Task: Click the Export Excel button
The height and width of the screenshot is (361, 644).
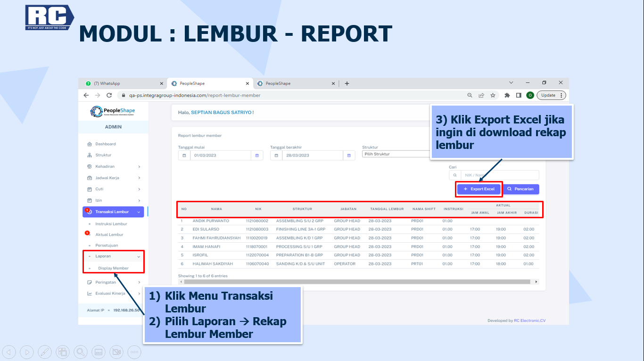Action: pyautogui.click(x=479, y=189)
